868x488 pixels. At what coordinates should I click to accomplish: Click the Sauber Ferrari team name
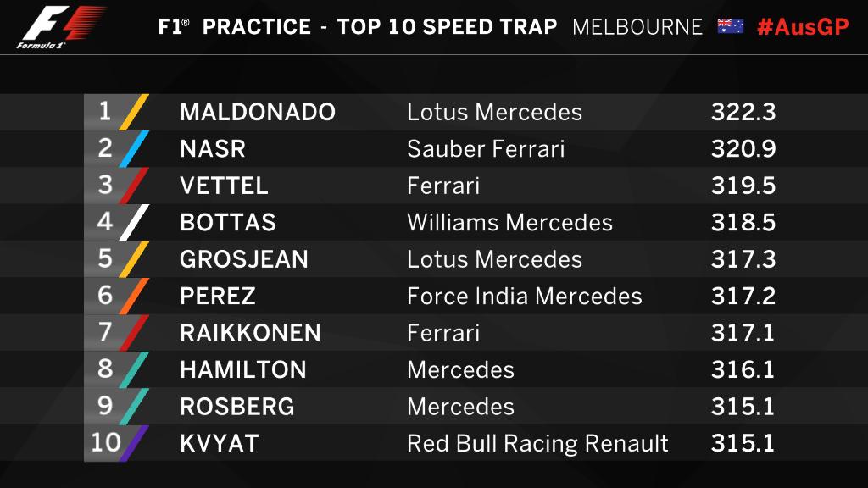click(x=486, y=149)
